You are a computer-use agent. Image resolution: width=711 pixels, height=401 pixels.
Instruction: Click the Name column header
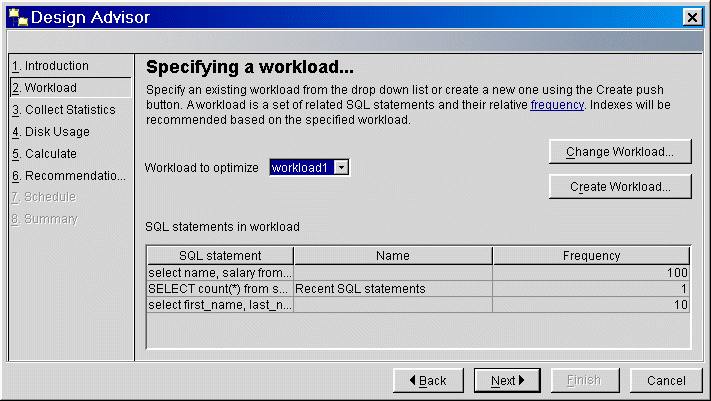(x=393, y=256)
